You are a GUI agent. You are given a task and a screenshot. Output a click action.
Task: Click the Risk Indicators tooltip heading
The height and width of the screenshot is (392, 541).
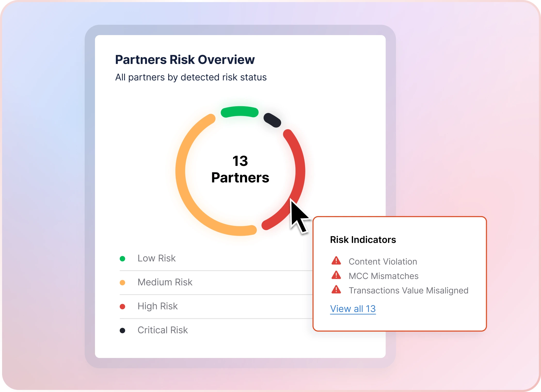pos(363,240)
